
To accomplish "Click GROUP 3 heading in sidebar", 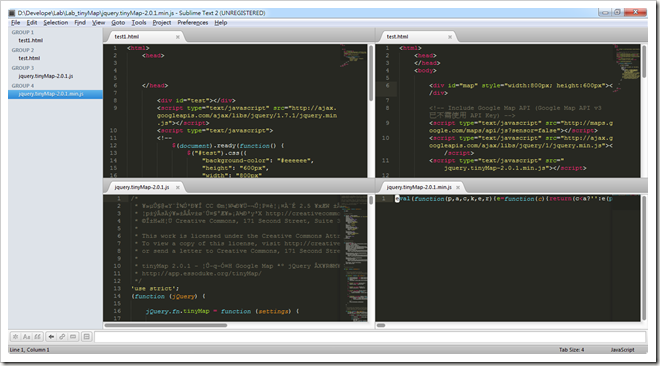I will click(23, 68).
